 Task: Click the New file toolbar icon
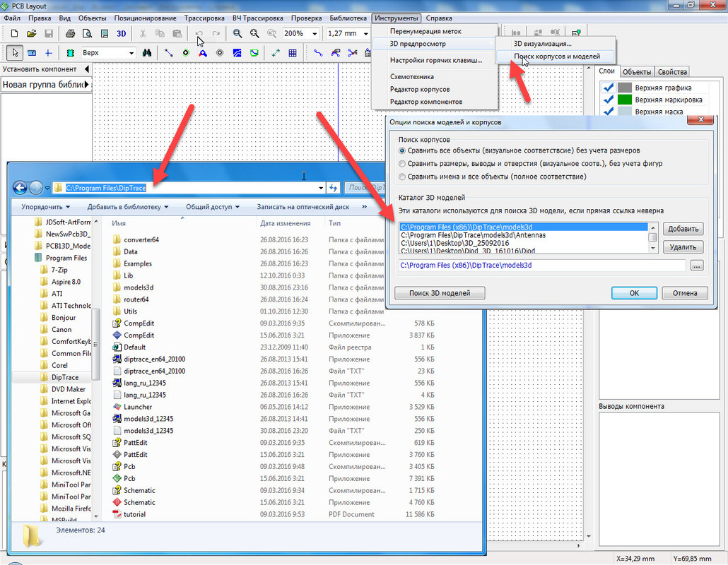[14, 33]
